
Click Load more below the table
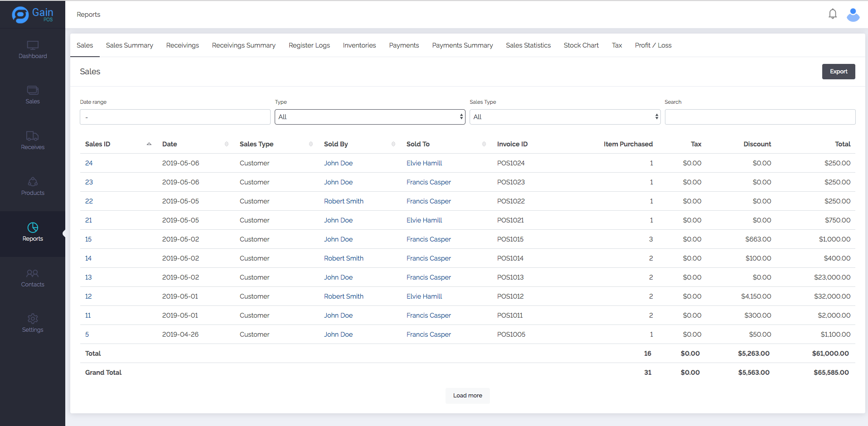(467, 396)
